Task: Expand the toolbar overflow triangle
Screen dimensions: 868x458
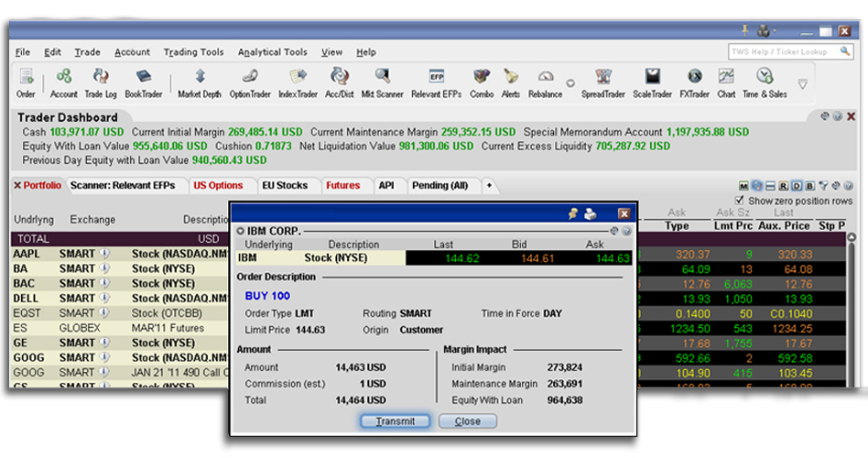Action: (803, 84)
